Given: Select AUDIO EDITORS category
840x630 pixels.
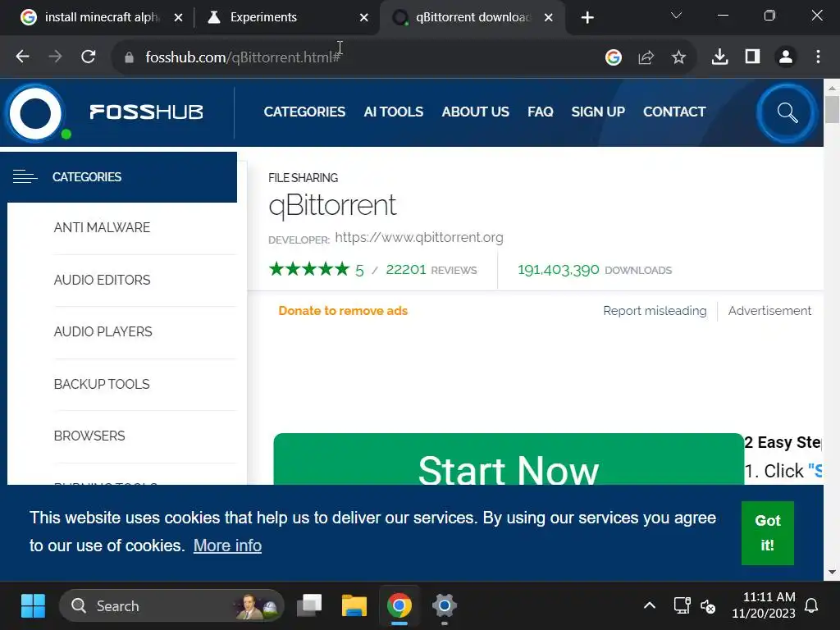Looking at the screenshot, I should (x=102, y=280).
